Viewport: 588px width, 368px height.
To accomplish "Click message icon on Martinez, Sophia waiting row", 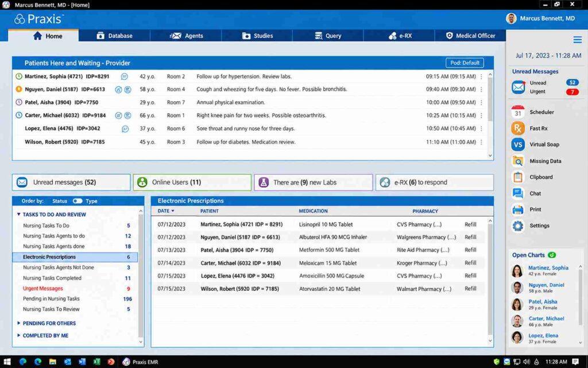I will (124, 76).
